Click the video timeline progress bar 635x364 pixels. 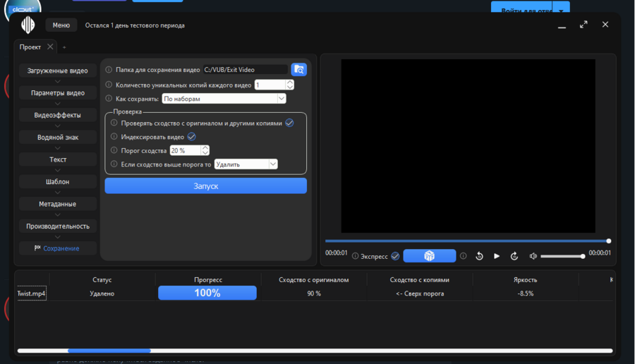468,241
